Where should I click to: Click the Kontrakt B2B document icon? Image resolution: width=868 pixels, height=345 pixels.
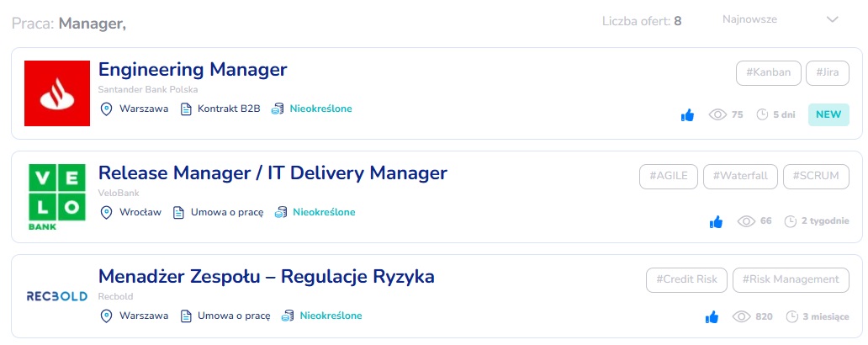point(187,109)
